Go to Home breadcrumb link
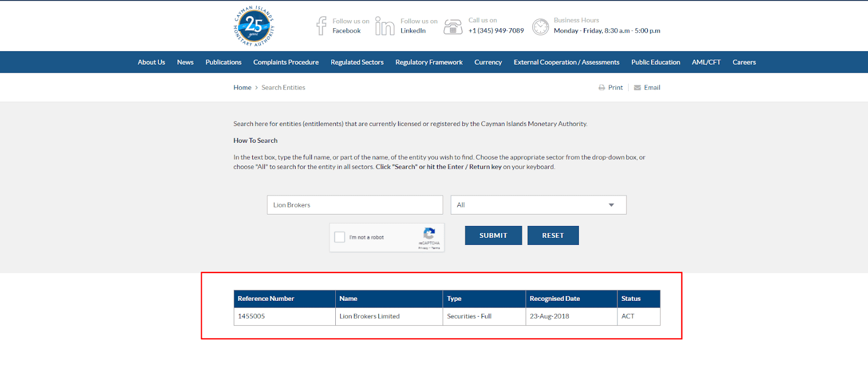Viewport: 868px width, 372px height. point(242,87)
